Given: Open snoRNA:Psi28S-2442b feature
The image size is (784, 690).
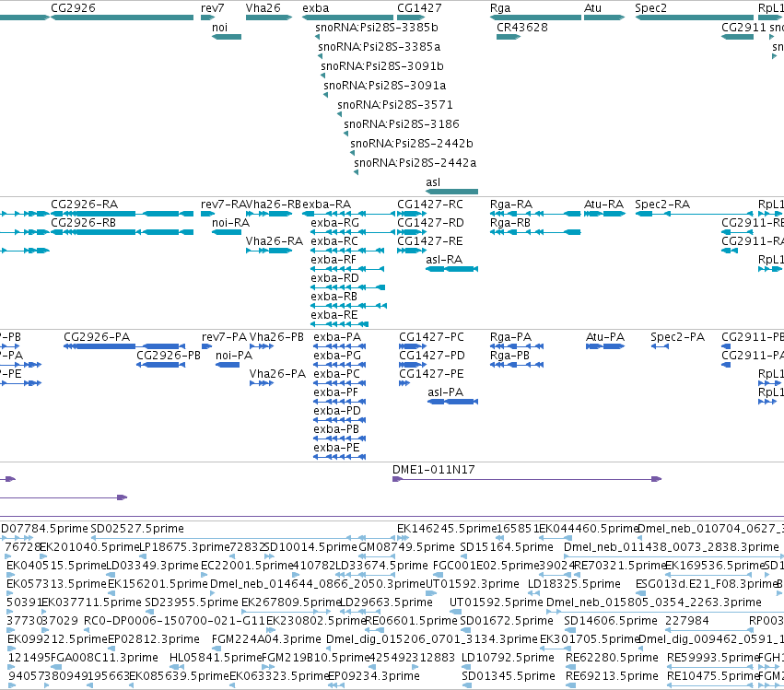Looking at the screenshot, I should click(x=353, y=153).
